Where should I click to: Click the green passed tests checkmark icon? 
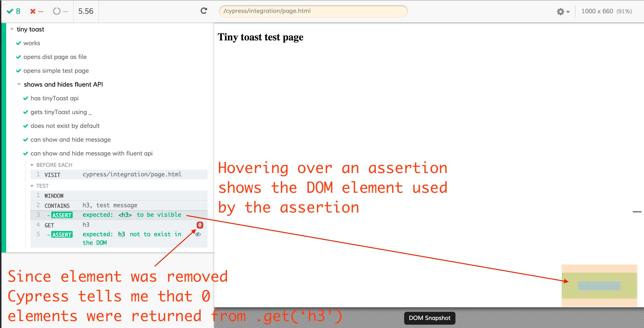10,11
